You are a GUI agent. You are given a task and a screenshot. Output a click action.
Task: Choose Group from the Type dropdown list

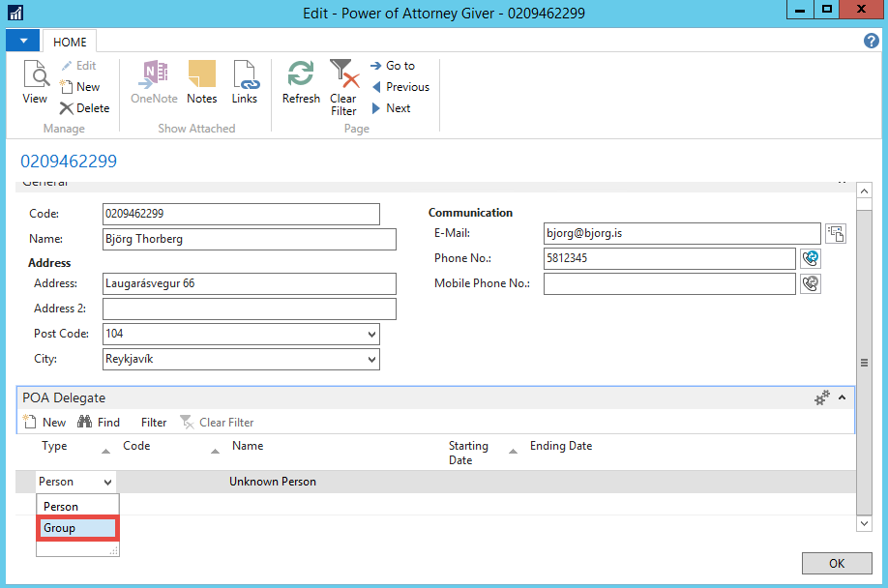(76, 528)
